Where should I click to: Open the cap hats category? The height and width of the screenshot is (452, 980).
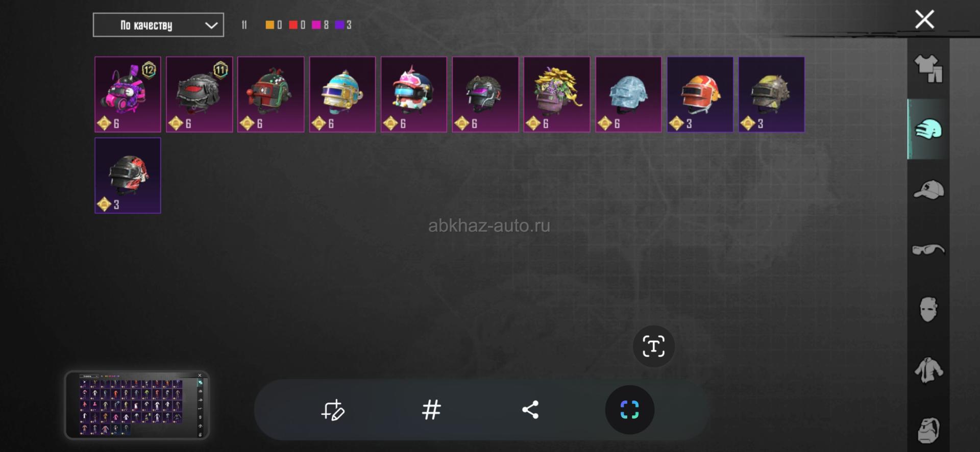click(x=928, y=190)
